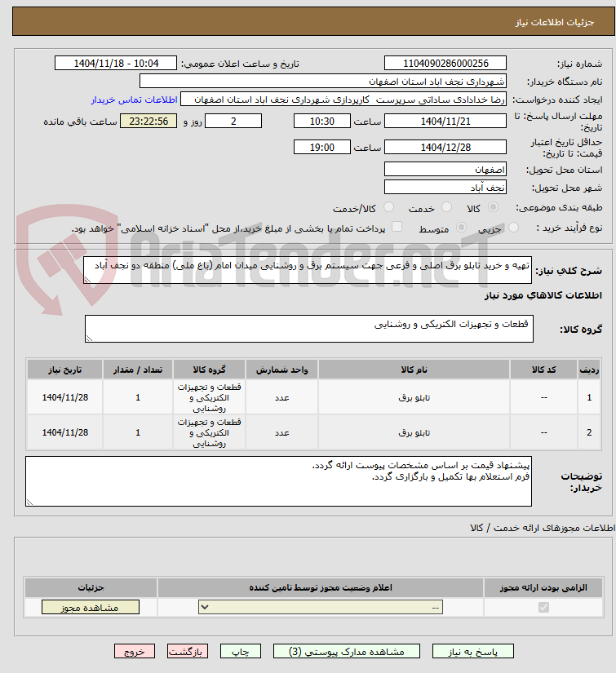
Task: Click the خروج exit button
Action: click(x=135, y=652)
